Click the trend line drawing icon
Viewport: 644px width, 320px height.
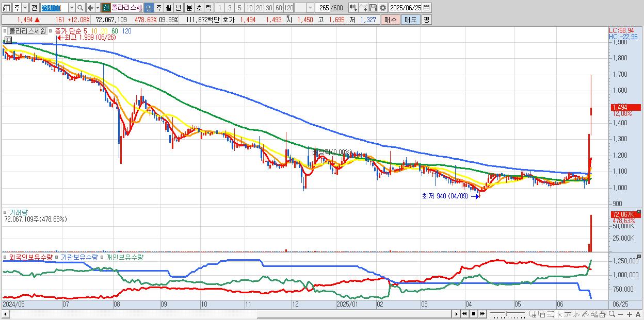click(x=568, y=314)
